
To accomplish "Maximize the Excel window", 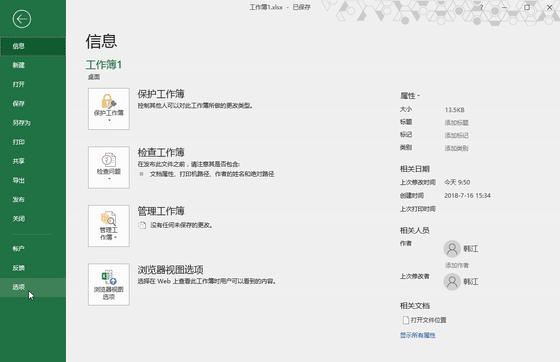I will click(527, 7).
